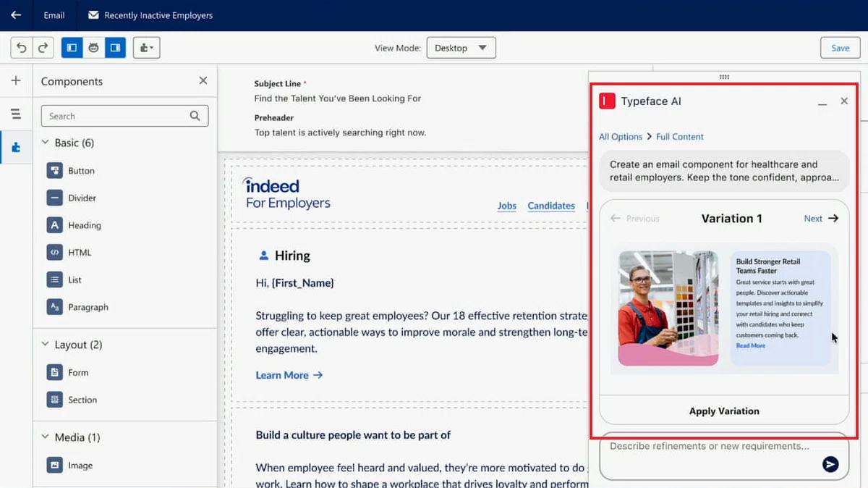Click the subject line text
The image size is (868, 488).
338,98
